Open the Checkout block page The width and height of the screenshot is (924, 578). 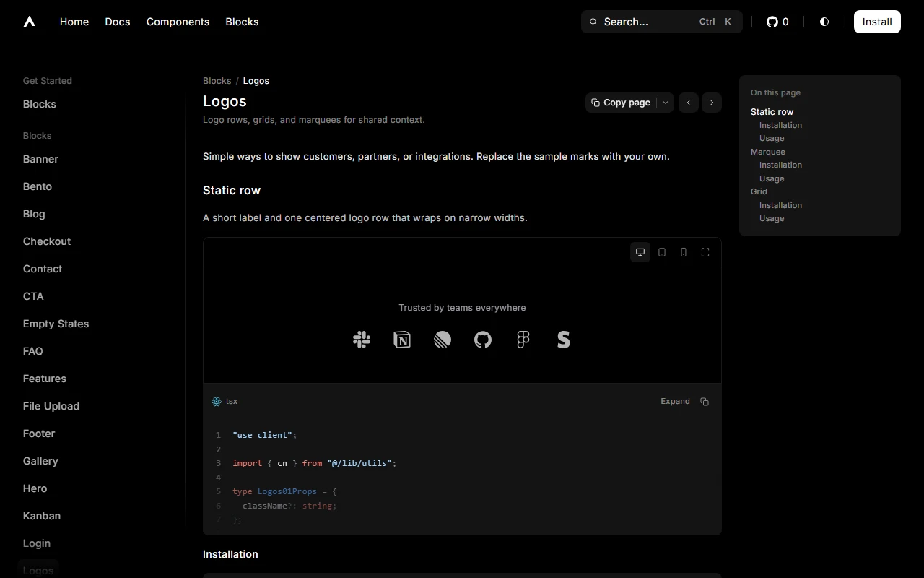47,241
